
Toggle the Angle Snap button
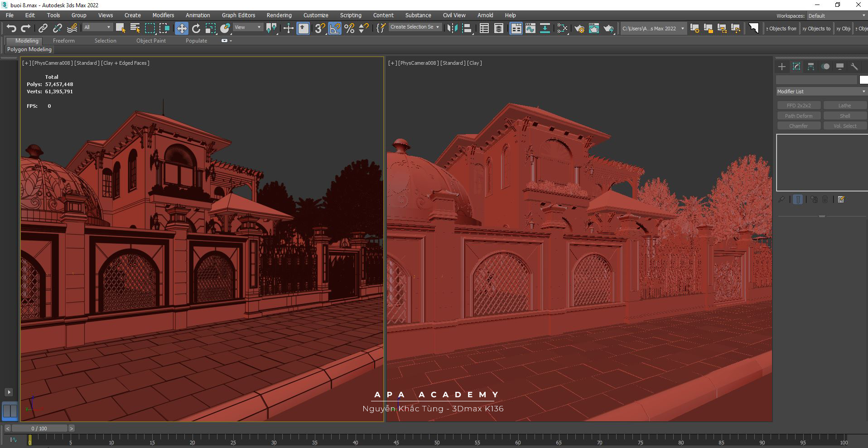335,29
